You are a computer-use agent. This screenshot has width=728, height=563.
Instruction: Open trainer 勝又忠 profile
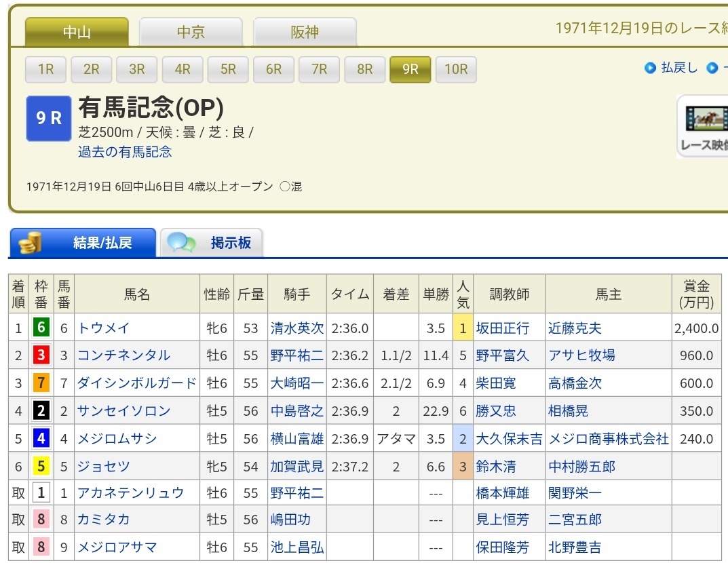pos(497,411)
